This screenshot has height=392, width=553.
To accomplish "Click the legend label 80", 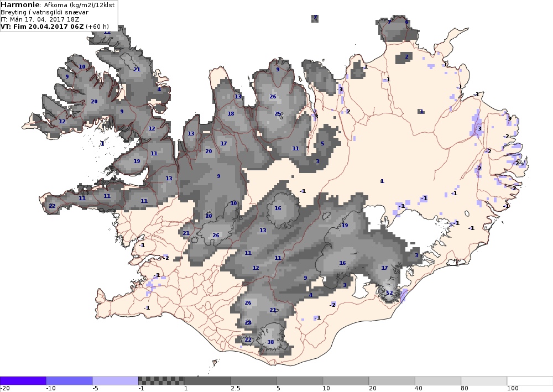I will (x=465, y=389).
